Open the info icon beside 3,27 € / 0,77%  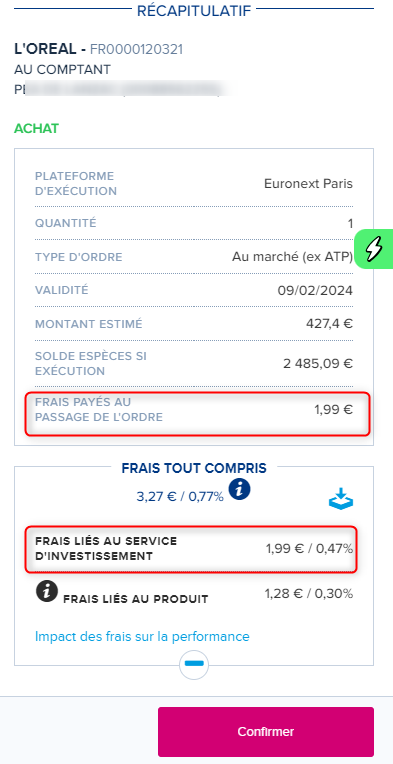tap(239, 489)
